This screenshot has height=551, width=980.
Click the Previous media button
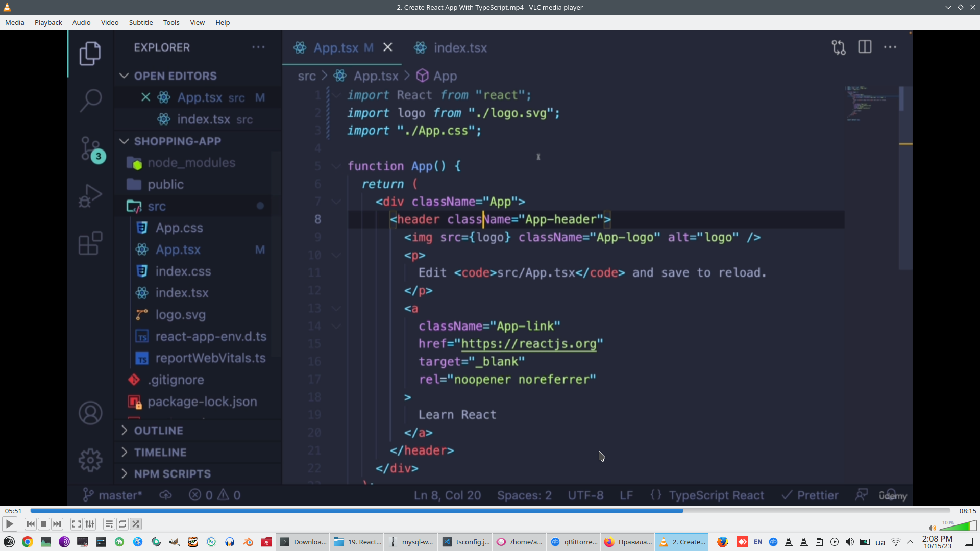[30, 524]
